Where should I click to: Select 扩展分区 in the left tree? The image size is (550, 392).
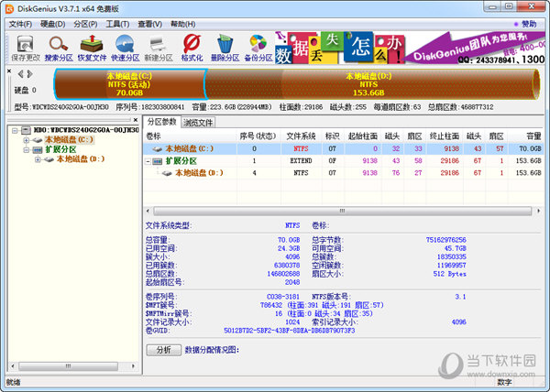click(x=60, y=149)
